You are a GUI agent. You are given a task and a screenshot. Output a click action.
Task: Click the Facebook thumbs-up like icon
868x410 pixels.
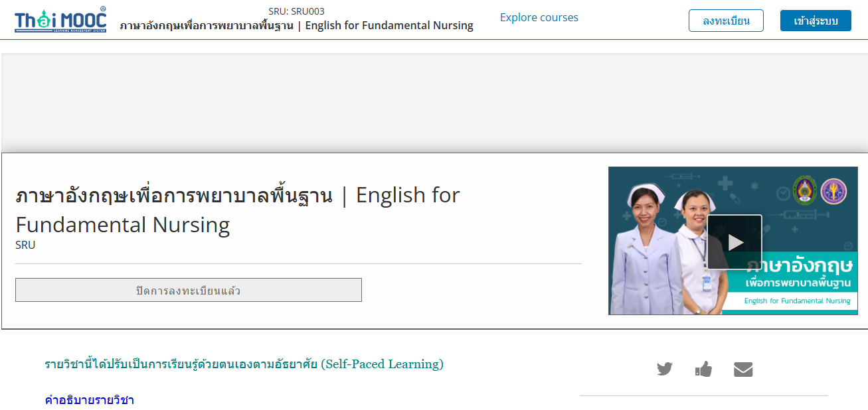(703, 369)
